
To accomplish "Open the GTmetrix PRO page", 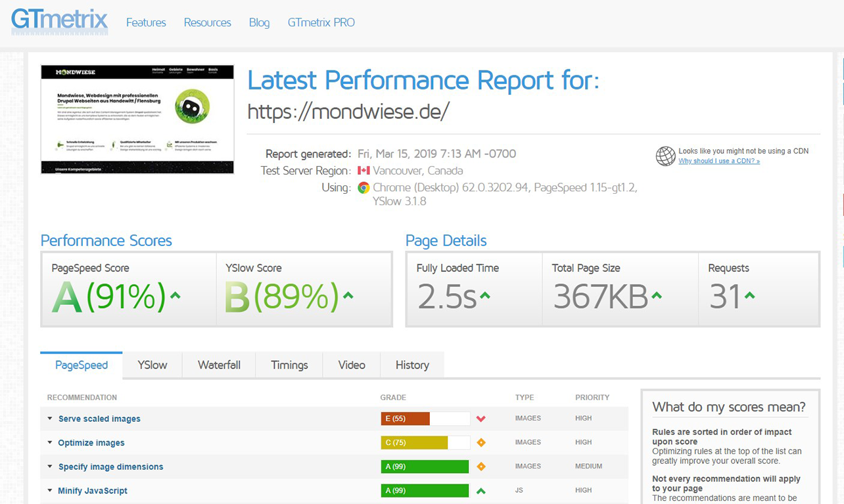I will coord(321,22).
